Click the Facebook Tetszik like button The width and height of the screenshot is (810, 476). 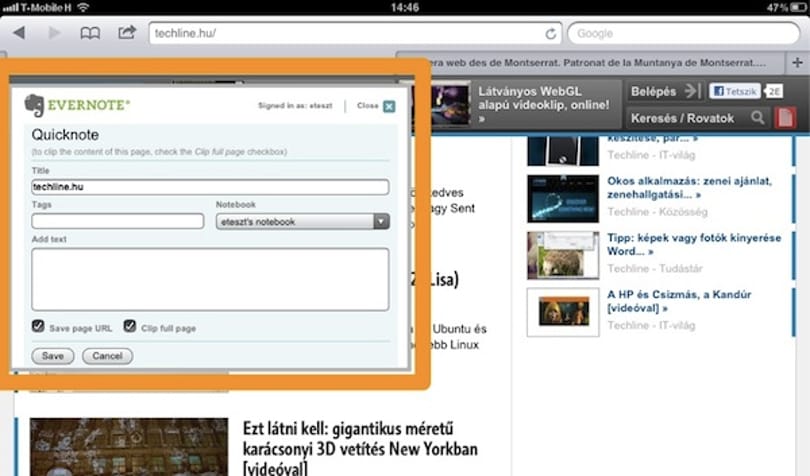tap(735, 91)
